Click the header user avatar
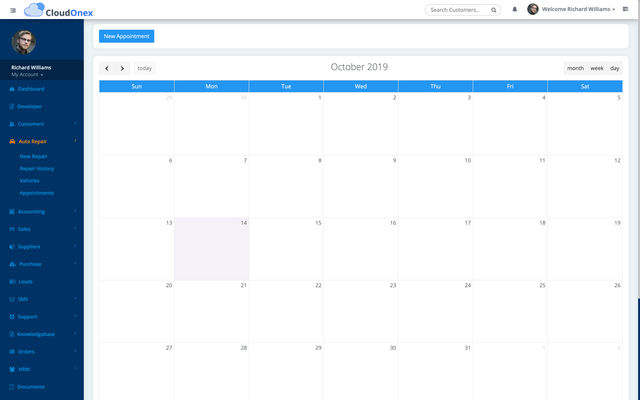640x400 pixels. pos(533,9)
